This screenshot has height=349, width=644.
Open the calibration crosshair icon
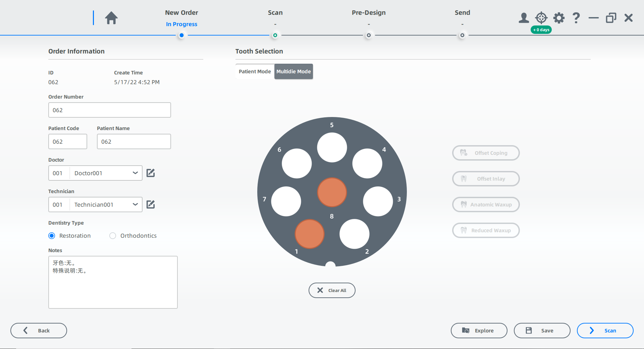541,18
